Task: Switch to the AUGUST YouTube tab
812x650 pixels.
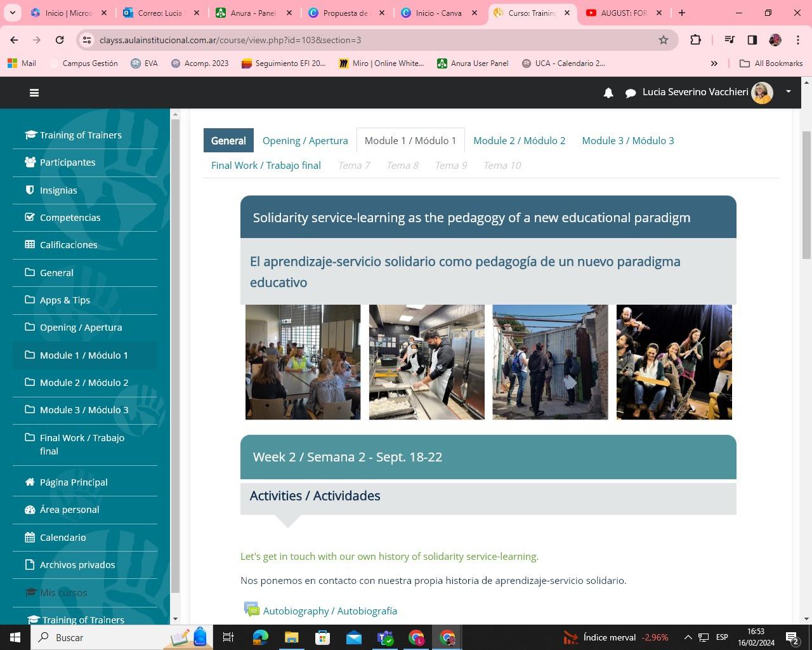Action: point(624,13)
